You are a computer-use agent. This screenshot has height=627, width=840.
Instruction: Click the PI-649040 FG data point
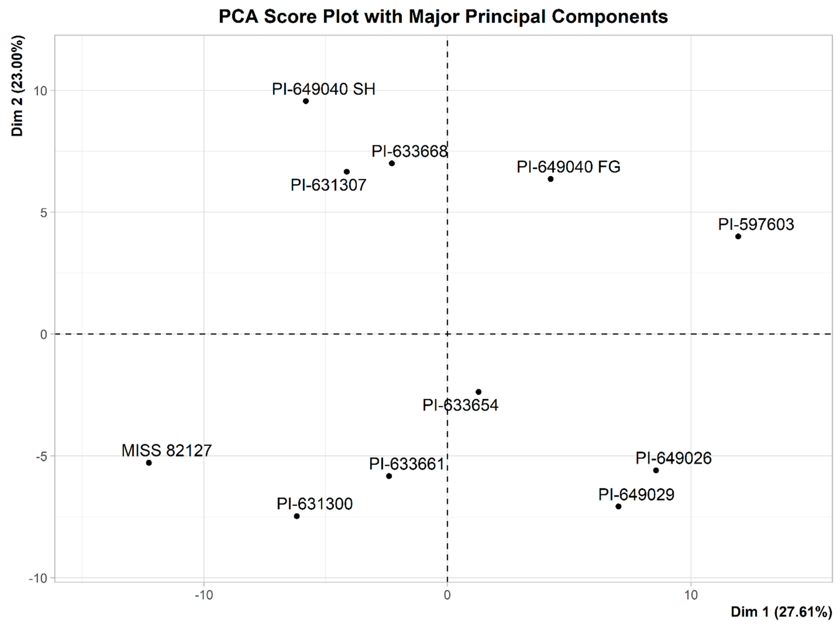click(x=550, y=179)
